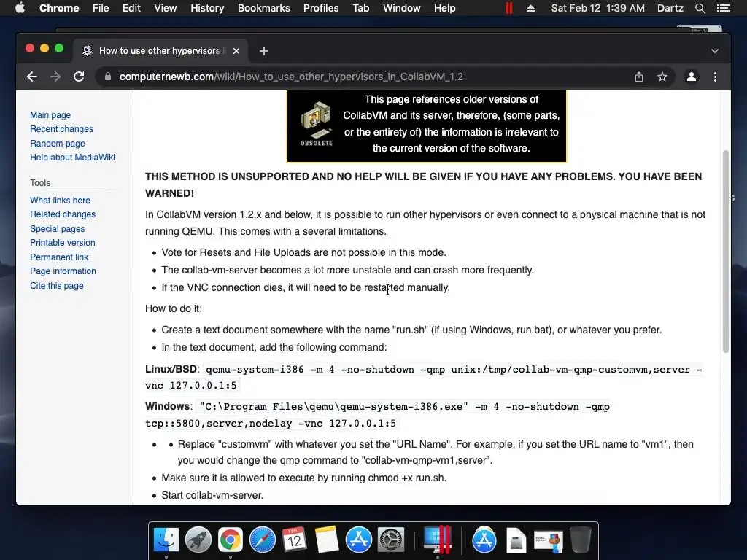Screen dimensions: 747x560
Task: Open the Chrome profile avatar
Action: click(692, 77)
